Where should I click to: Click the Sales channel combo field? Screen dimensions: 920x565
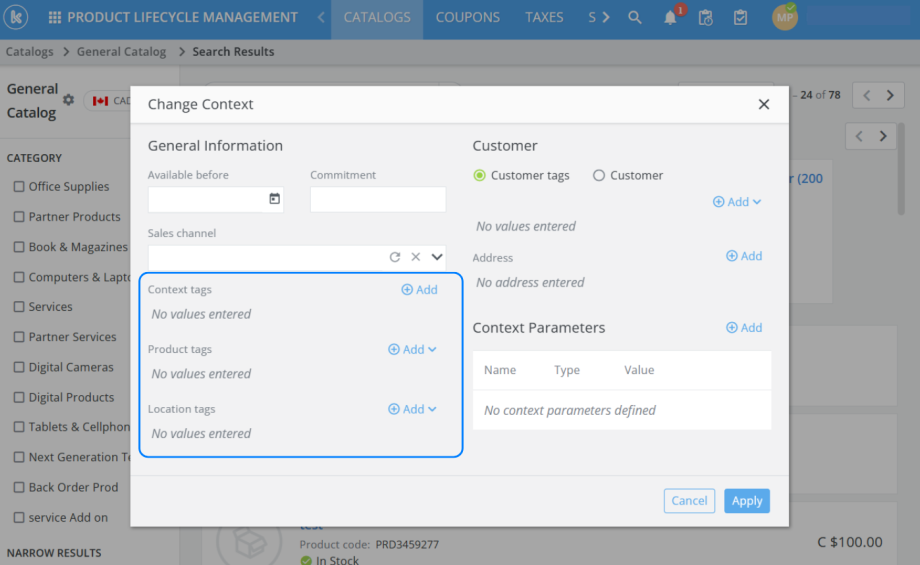tap(297, 258)
